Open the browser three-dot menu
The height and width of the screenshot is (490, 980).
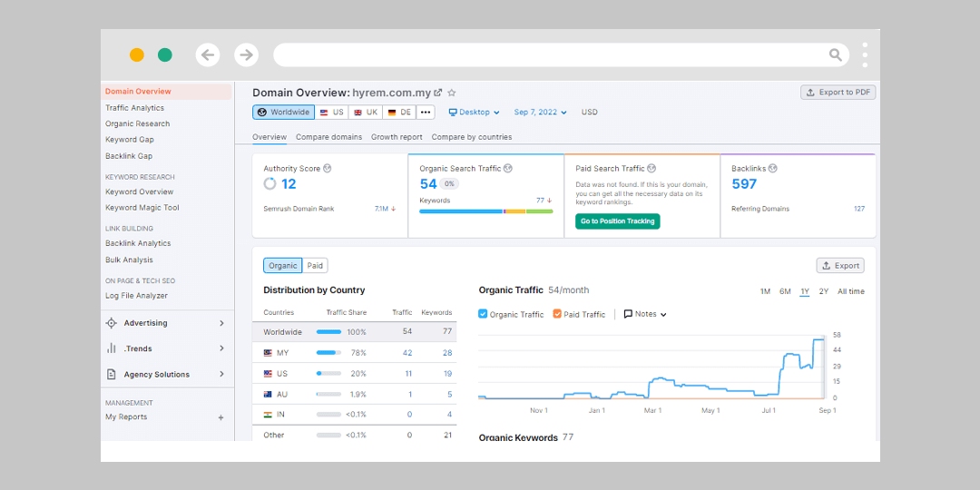click(x=865, y=55)
